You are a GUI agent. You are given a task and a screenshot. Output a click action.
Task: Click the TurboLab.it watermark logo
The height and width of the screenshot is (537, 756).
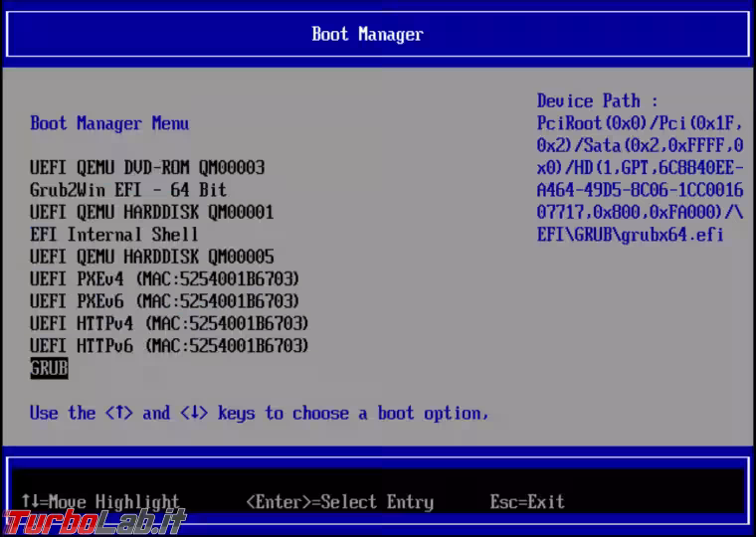pos(94,521)
